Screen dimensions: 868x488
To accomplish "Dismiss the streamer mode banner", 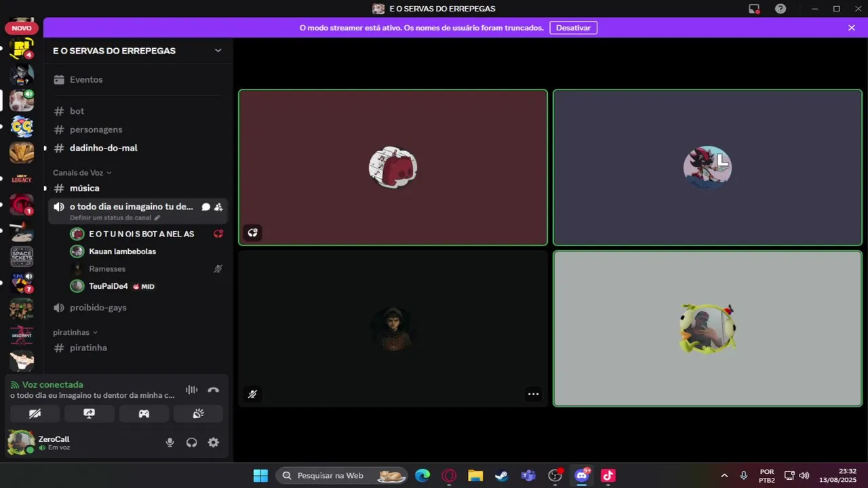I will coord(852,28).
